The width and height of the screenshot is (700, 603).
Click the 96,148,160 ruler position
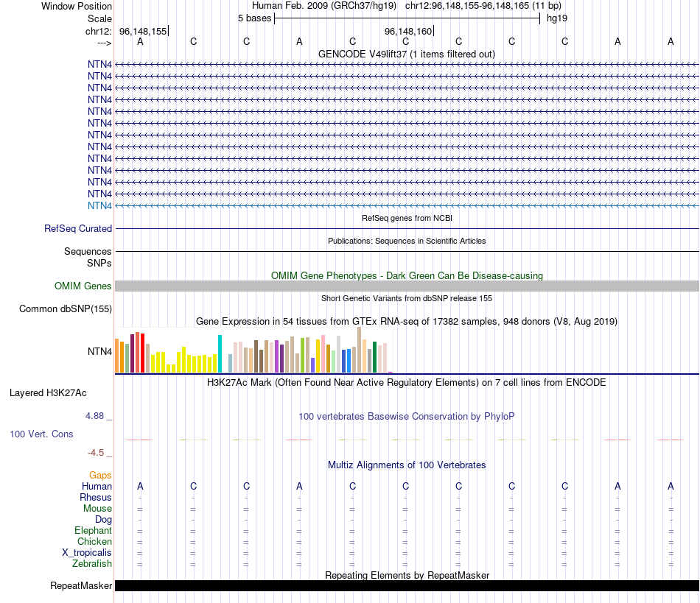[408, 31]
